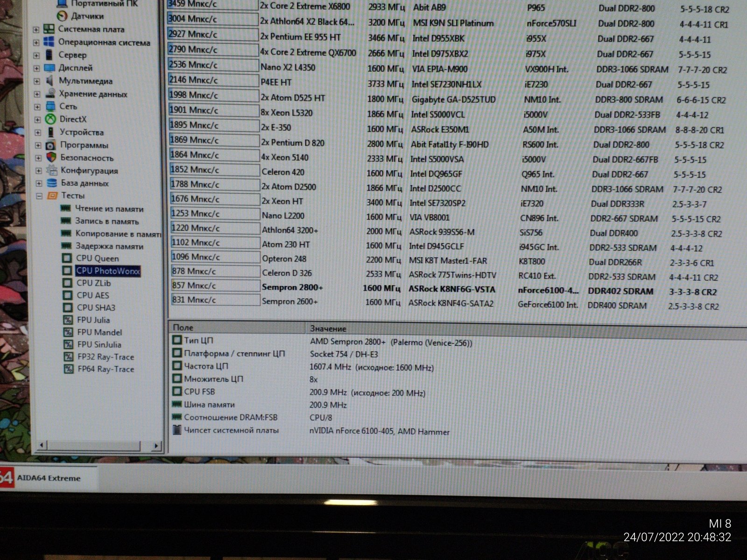Open the FP32 Ray-Trace test
Image resolution: width=747 pixels, height=560 pixels.
click(106, 357)
